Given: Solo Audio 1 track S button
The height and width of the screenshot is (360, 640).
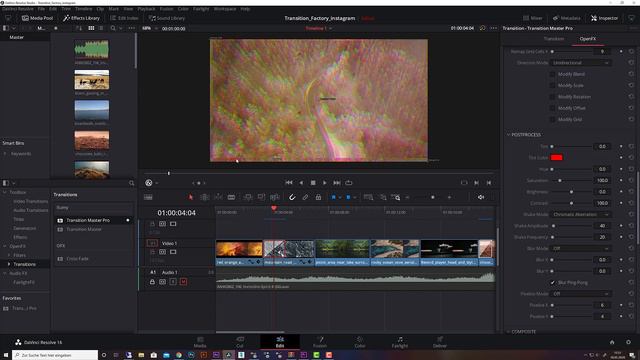Looking at the screenshot, I should coord(173,282).
